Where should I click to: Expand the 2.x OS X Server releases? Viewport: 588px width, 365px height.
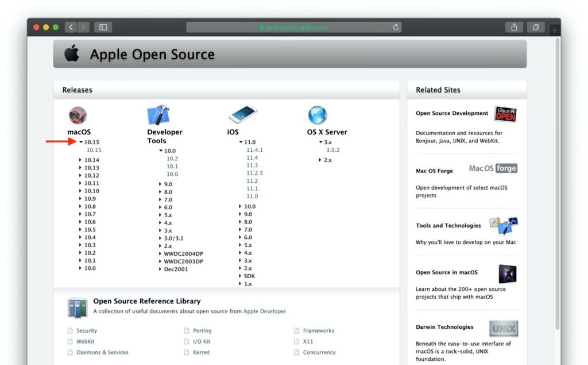click(319, 160)
